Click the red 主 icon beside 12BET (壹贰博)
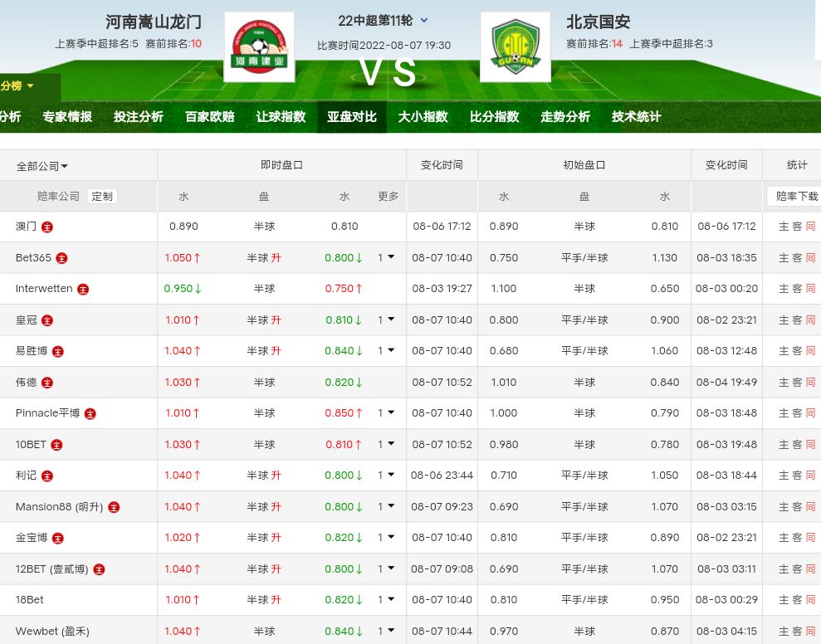 click(x=99, y=569)
